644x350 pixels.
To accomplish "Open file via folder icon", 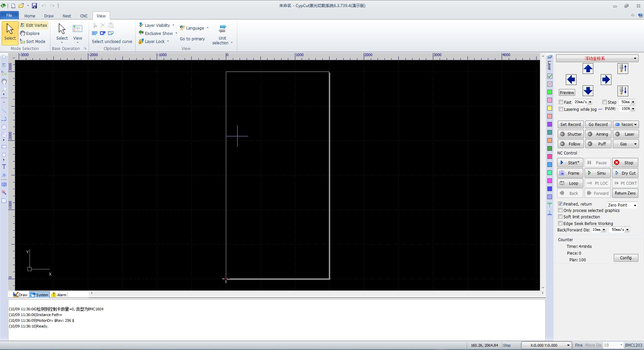I will [x=21, y=6].
